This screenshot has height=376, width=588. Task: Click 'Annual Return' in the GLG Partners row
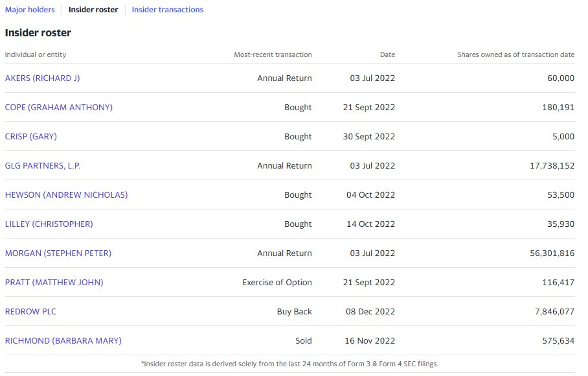click(284, 165)
